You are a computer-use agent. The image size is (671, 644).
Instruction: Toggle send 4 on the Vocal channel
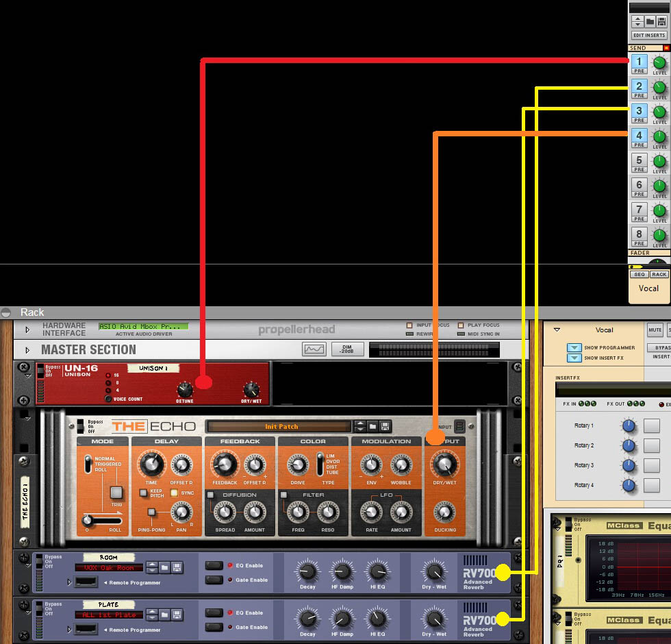click(639, 136)
